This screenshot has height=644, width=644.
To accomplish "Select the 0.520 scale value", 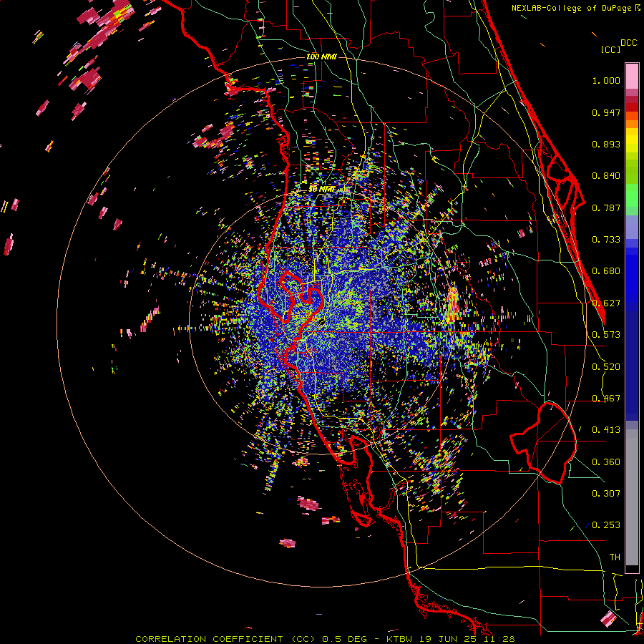I will 606,367.
